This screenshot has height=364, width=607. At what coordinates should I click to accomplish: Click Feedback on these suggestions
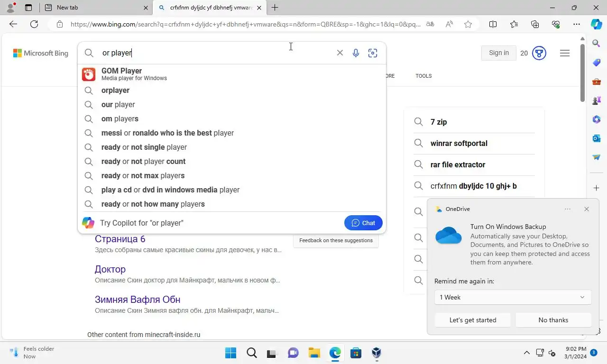(336, 240)
